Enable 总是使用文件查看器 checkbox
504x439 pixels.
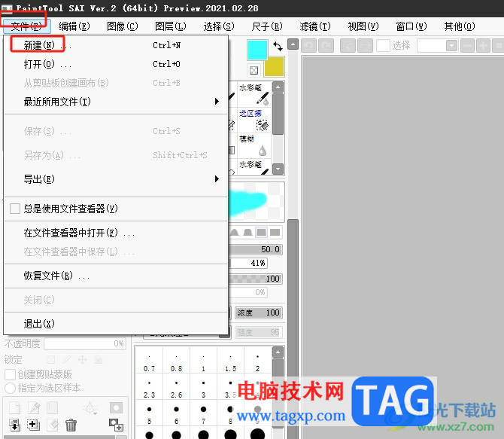coord(15,209)
